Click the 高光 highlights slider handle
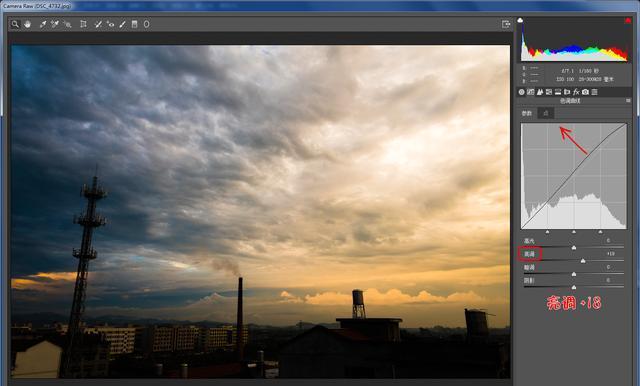 574,248
